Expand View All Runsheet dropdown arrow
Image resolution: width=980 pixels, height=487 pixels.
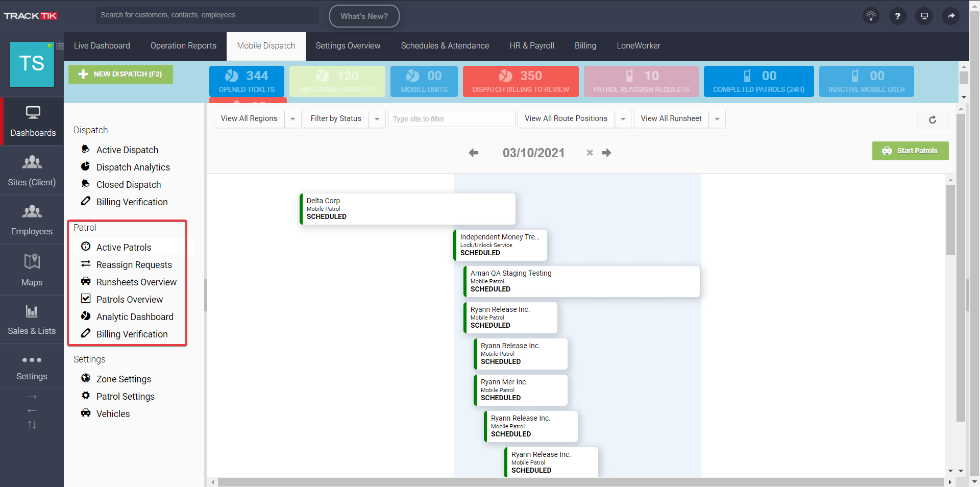click(717, 119)
